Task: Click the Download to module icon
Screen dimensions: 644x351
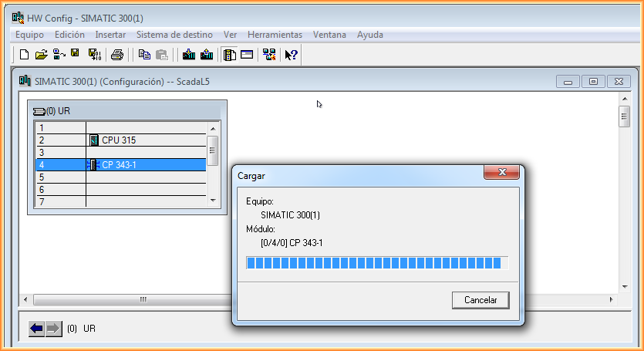Action: coord(188,55)
